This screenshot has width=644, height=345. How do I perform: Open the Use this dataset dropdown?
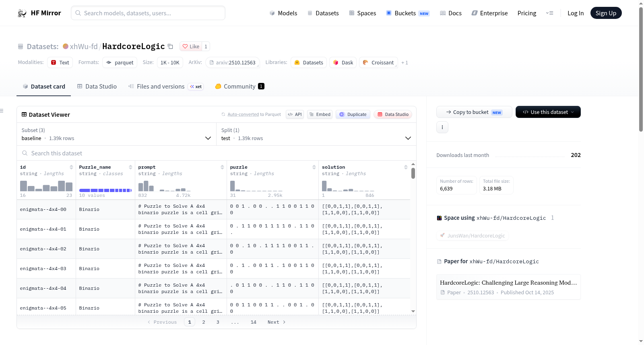tap(548, 112)
